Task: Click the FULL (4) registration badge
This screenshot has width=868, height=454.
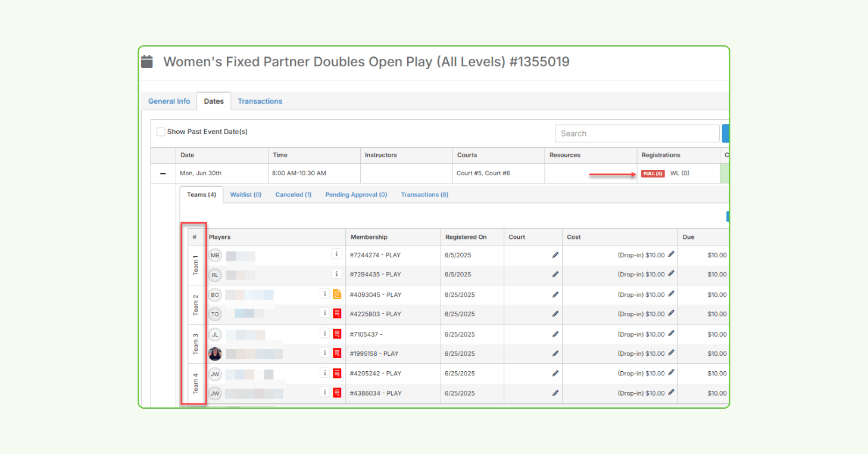Action: pyautogui.click(x=652, y=173)
